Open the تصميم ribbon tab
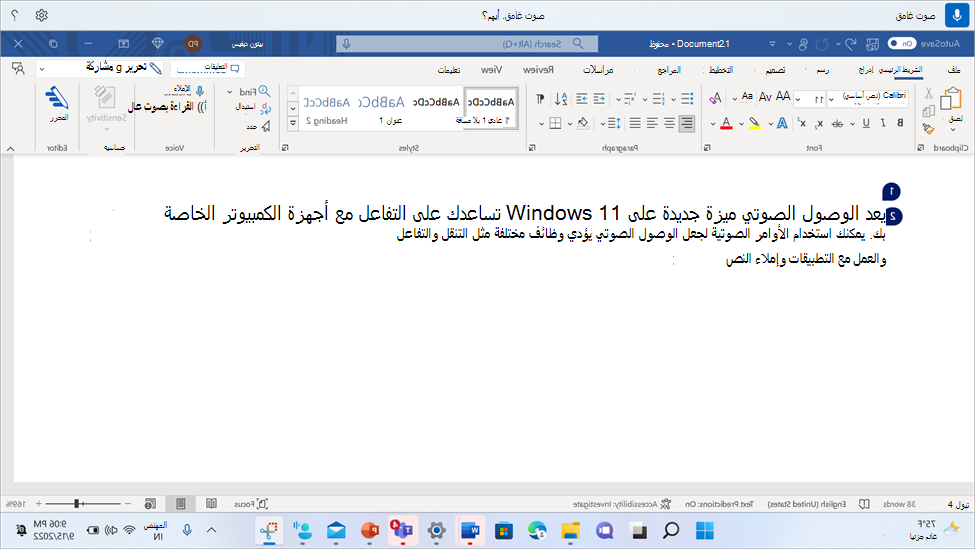975x549 pixels. pos(775,70)
